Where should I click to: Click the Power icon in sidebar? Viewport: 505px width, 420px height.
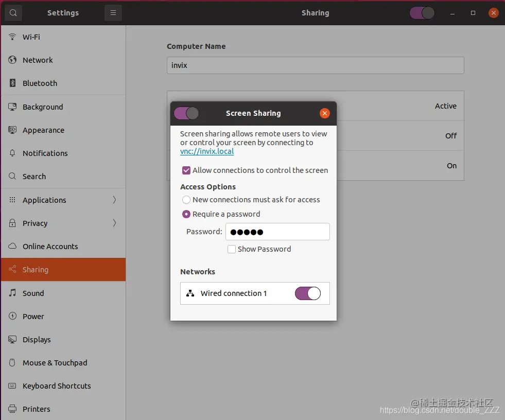12,316
